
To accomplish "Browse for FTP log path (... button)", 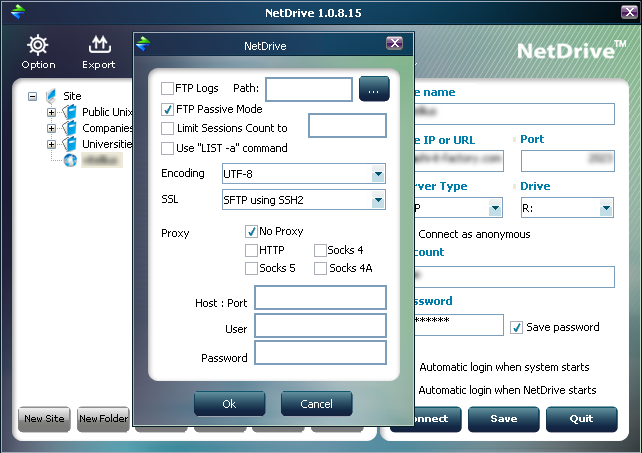I will tap(374, 89).
